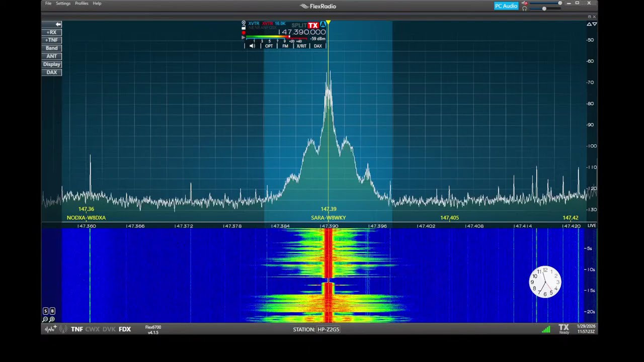Open the FM mode tab

285,46
